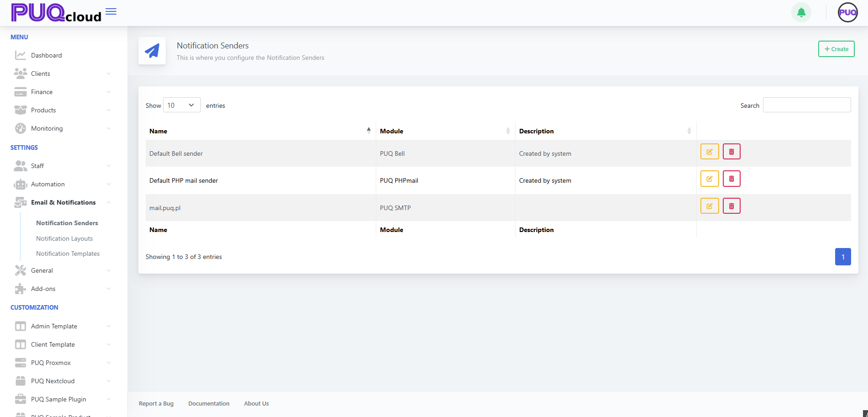This screenshot has width=868, height=417.
Task: Open the notification bell icon
Action: pyautogui.click(x=801, y=12)
